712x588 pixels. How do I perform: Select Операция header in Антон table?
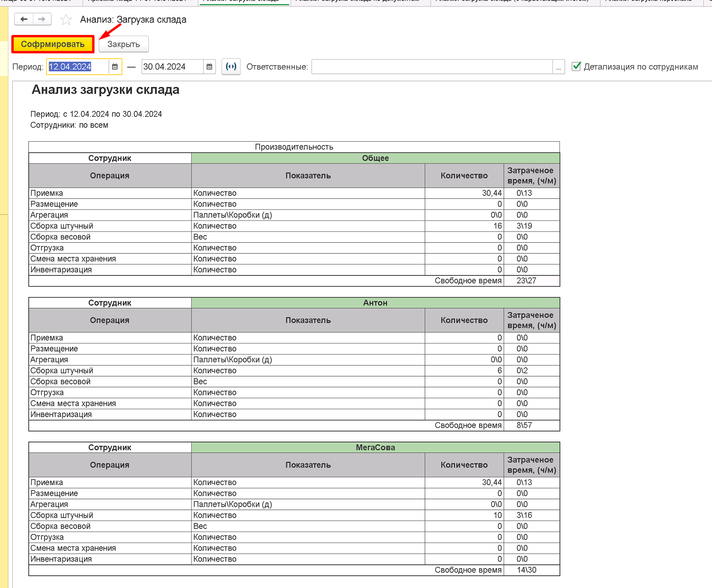pyautogui.click(x=110, y=320)
